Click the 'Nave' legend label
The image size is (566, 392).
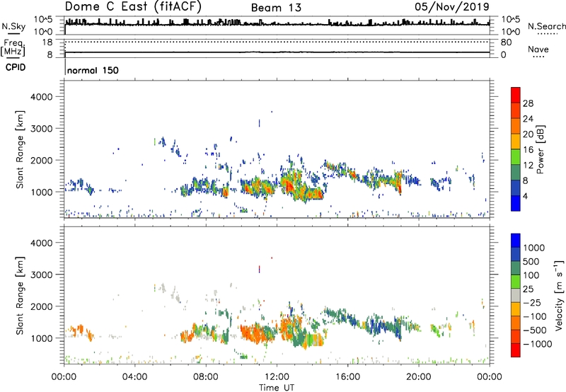point(538,49)
